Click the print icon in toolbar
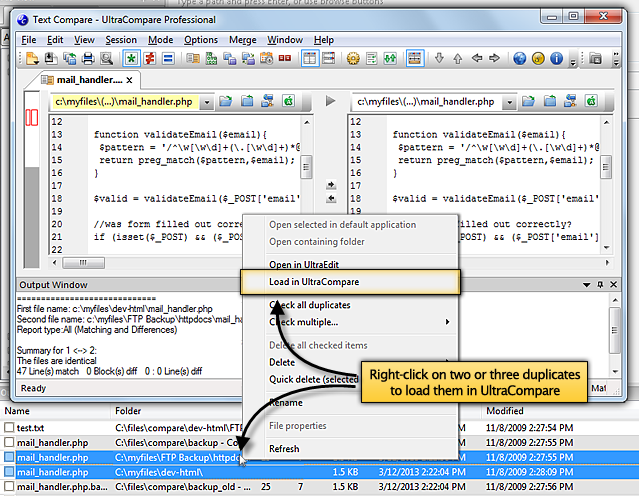 pos(88,58)
